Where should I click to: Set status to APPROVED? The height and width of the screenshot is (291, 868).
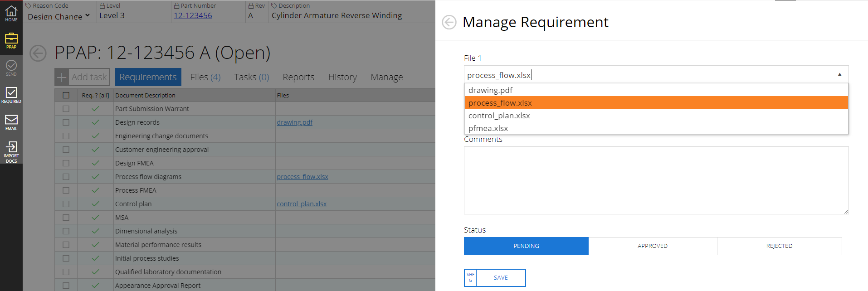(653, 246)
